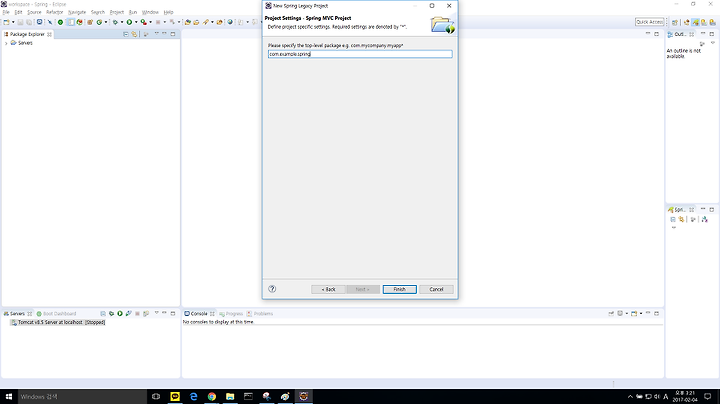Click the Quick Access search box
The width and height of the screenshot is (720, 404).
[x=650, y=22]
